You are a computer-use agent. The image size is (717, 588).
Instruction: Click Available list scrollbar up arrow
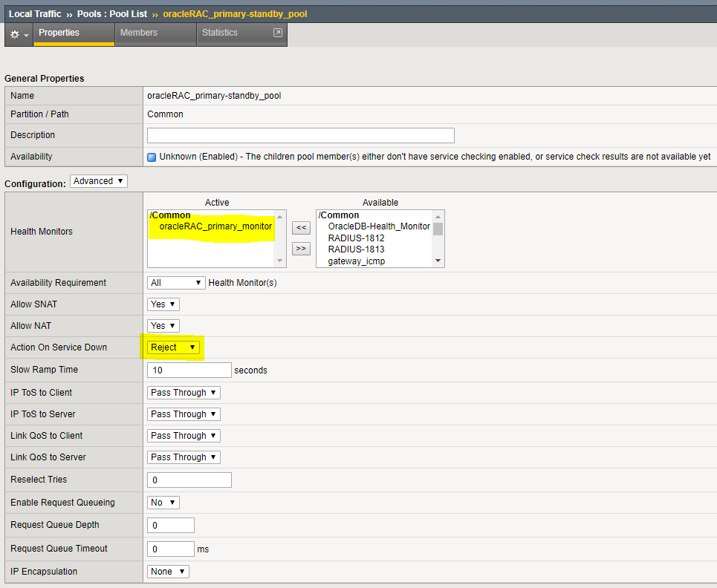point(438,217)
